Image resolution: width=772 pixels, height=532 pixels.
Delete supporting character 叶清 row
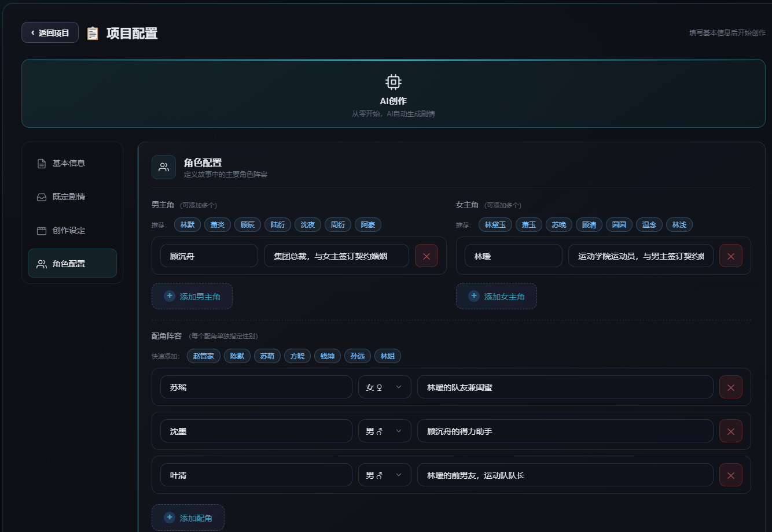point(731,475)
